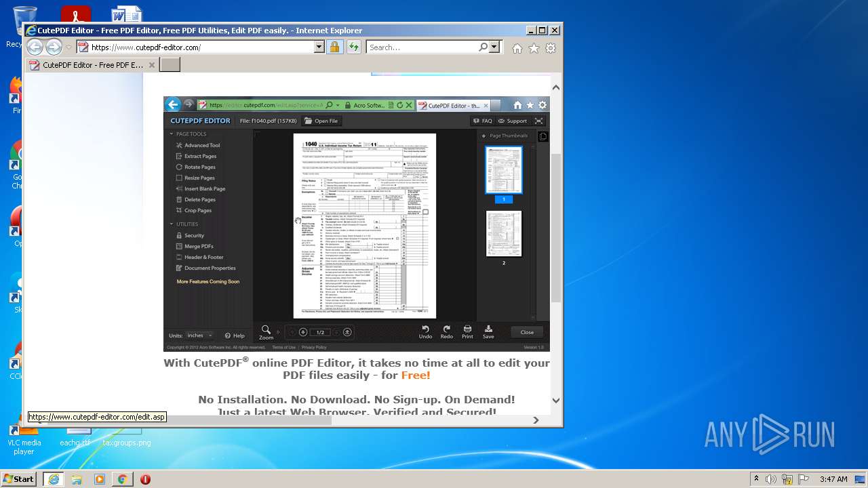Show hidden system tray icons
868x488 pixels.
click(x=756, y=479)
